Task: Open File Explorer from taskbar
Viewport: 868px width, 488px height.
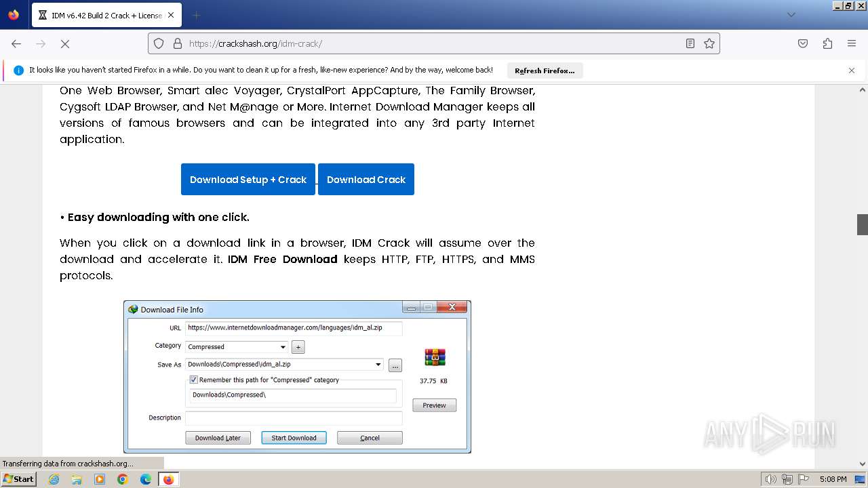Action: pos(77,479)
